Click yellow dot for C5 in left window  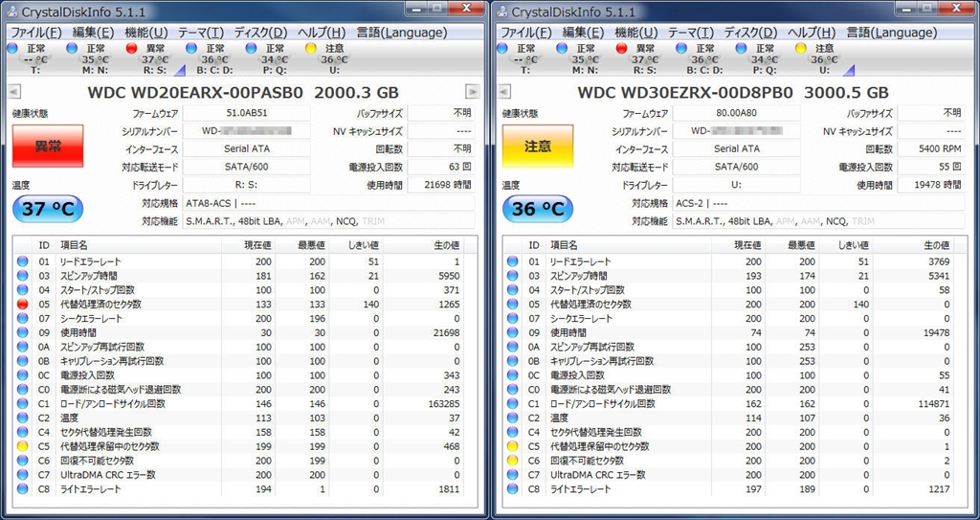pyautogui.click(x=23, y=446)
